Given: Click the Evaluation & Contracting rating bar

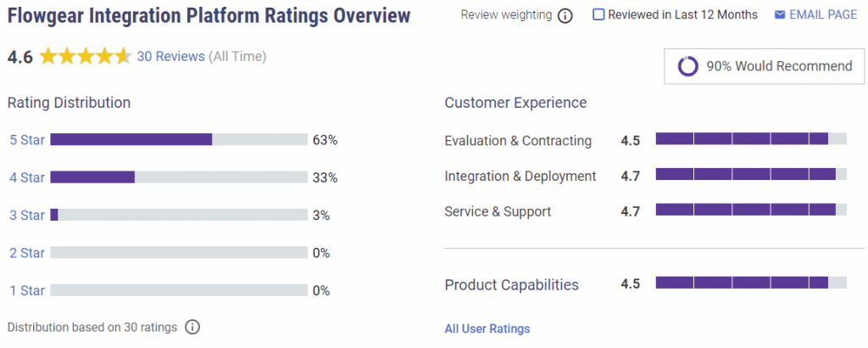Looking at the screenshot, I should tap(751, 139).
